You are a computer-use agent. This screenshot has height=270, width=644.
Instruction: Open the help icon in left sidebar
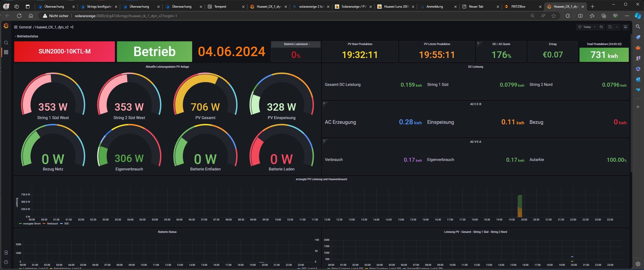pyautogui.click(x=6, y=262)
